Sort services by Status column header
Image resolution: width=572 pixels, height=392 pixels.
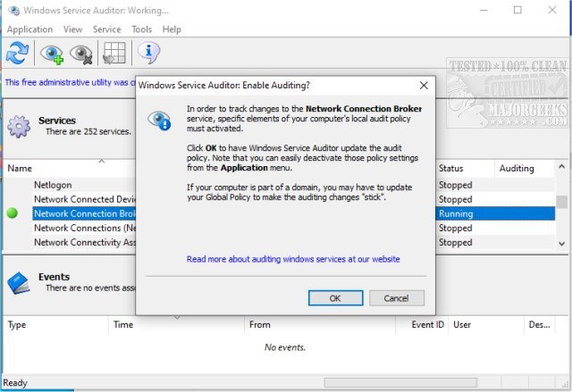(465, 168)
